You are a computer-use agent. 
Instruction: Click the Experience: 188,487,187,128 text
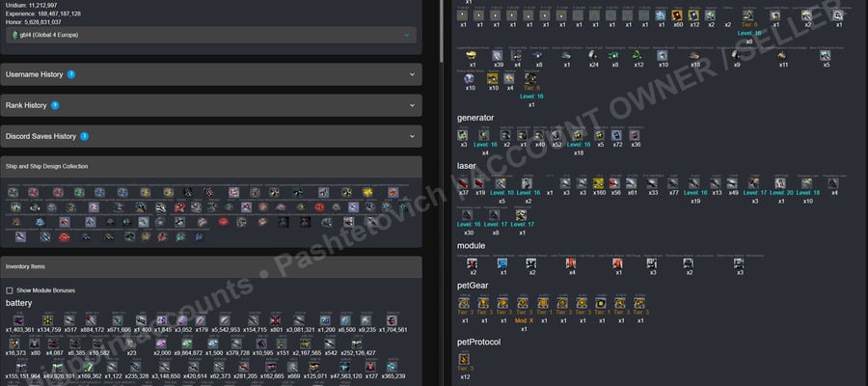click(43, 14)
